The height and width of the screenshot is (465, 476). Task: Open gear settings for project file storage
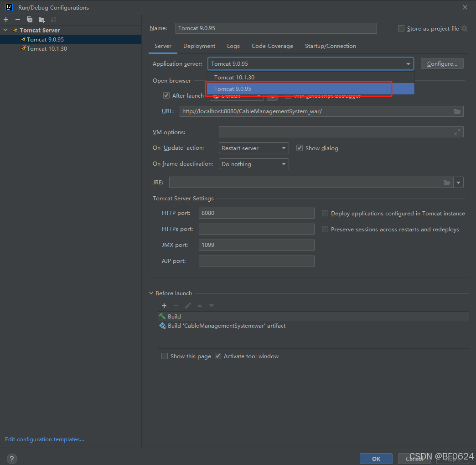tap(464, 29)
